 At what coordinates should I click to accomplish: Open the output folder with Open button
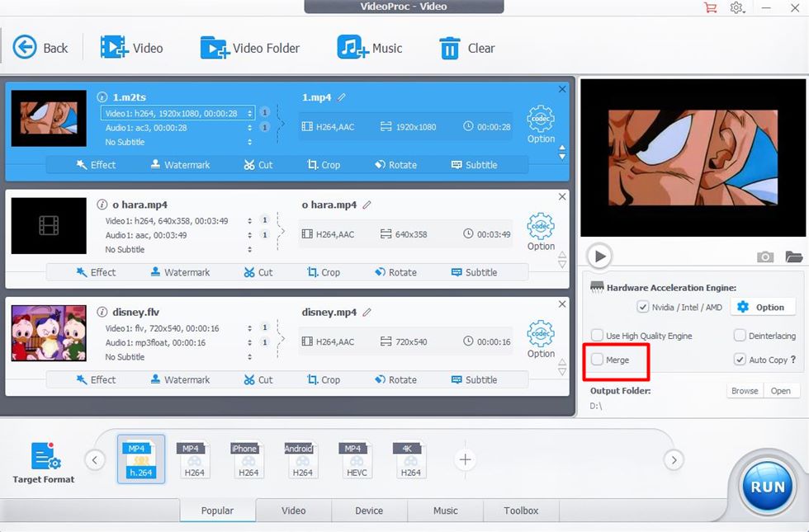coord(781,391)
